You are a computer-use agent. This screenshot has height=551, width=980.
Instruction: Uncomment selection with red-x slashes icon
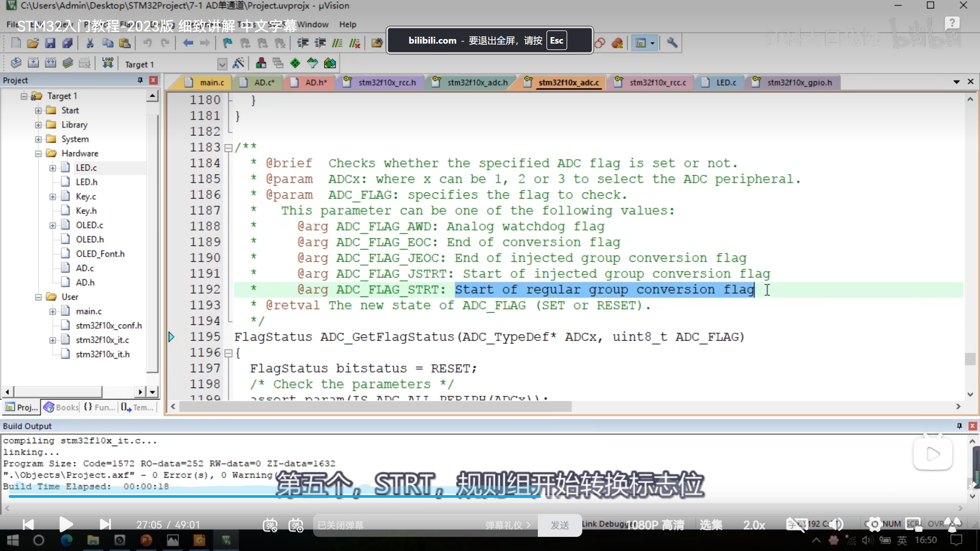point(355,43)
